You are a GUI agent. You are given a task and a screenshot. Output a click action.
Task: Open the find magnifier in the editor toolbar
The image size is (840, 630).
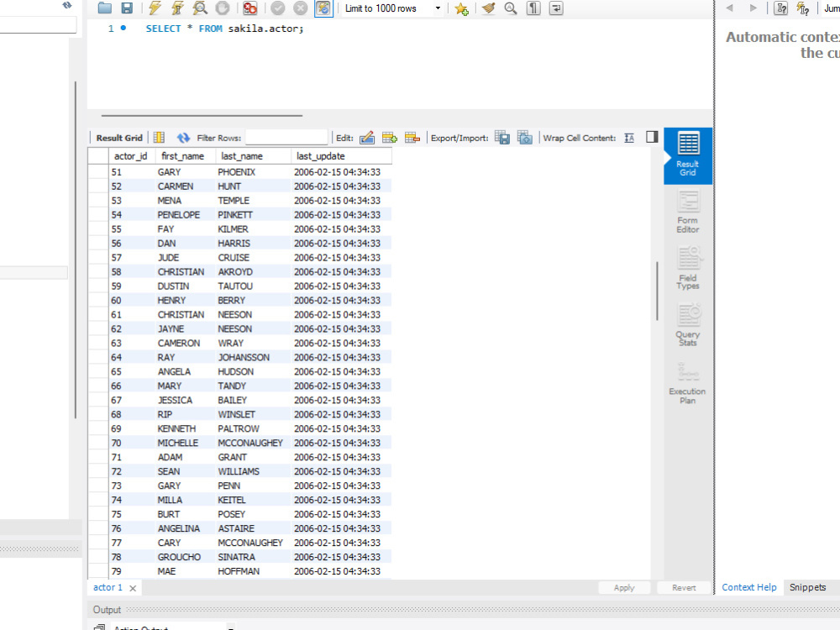tap(511, 8)
